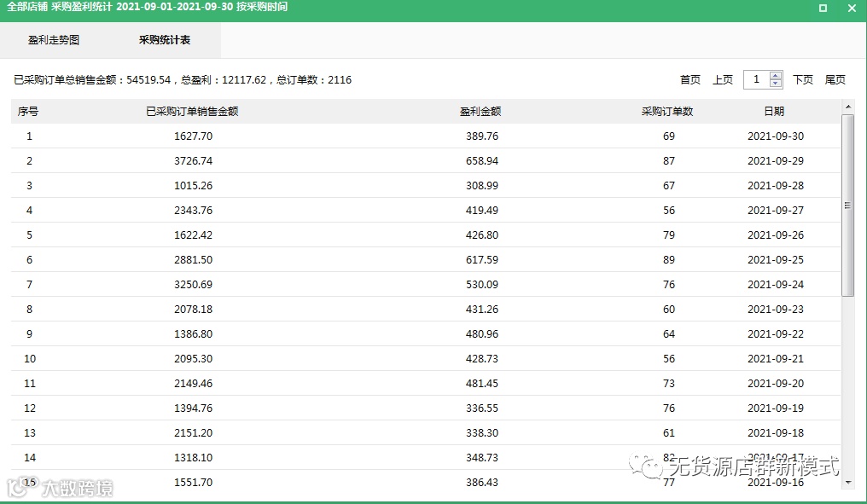Select the date 2021-09-23
The width and height of the screenshot is (867, 504).
pos(776,310)
